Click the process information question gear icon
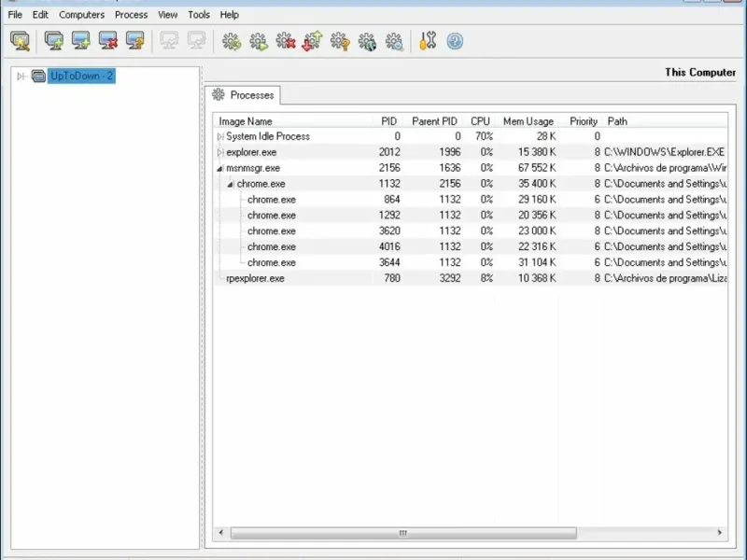This screenshot has height=560, width=747. [x=340, y=41]
